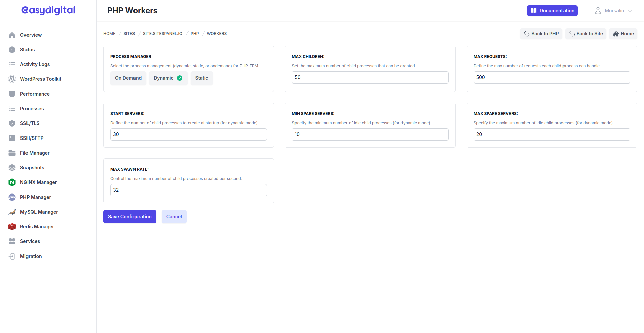Open Snapshots via its layers icon
Screen dimensions: 644x333
(x=12, y=167)
